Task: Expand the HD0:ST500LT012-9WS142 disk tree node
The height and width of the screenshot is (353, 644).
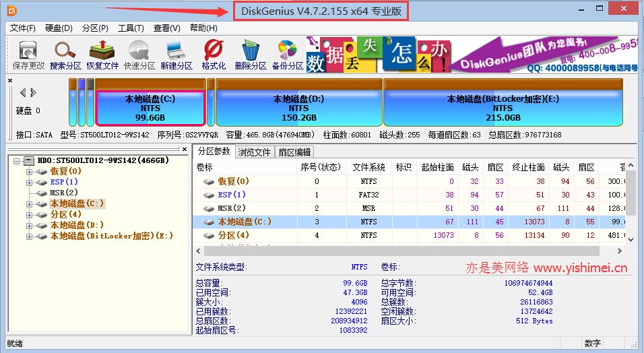Action: (16, 161)
